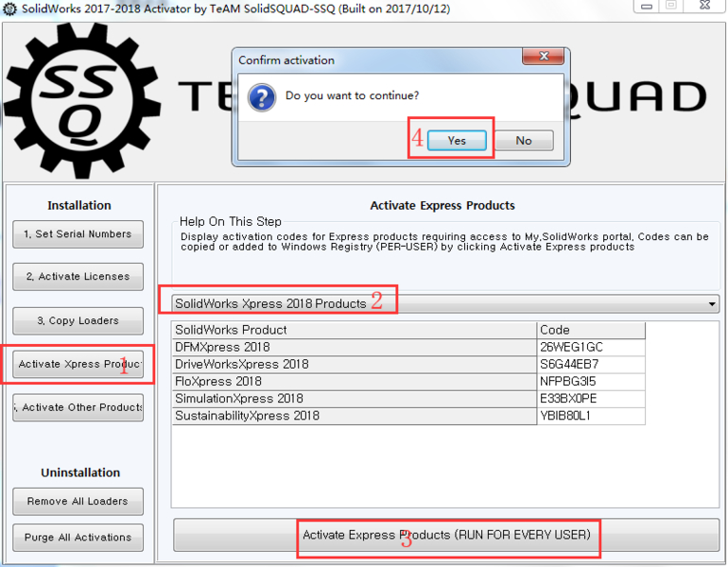Click the activator gear icon in title bar
Screen dimensions: 728x567
click(x=9, y=9)
